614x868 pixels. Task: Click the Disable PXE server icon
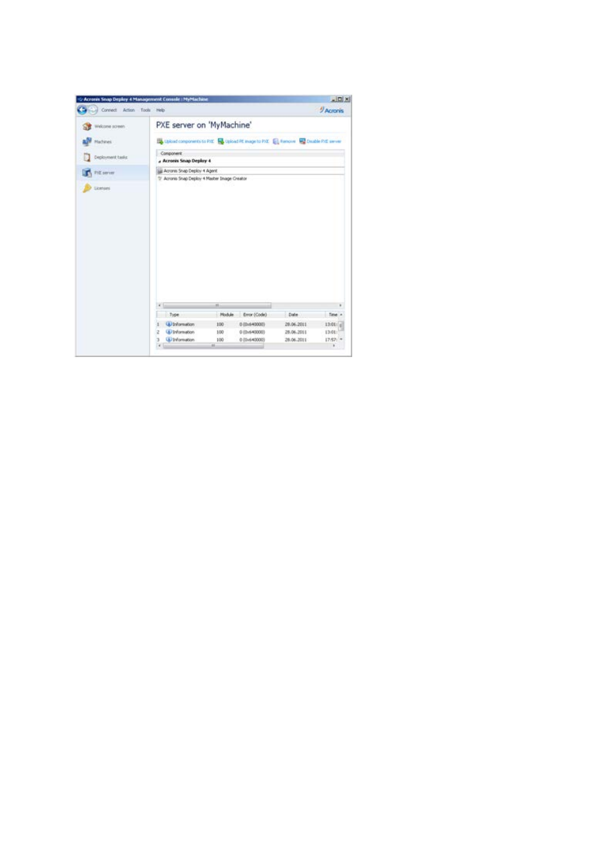click(302, 141)
